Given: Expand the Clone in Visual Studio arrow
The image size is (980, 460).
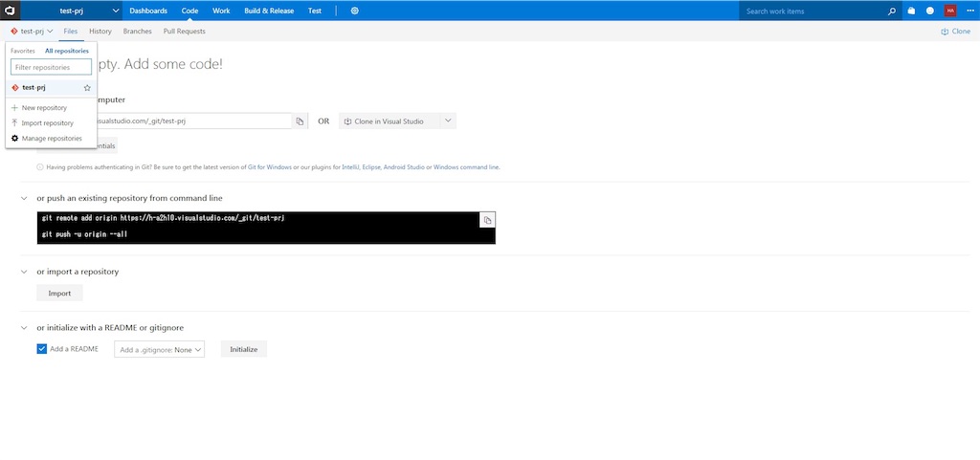Looking at the screenshot, I should tap(448, 121).
